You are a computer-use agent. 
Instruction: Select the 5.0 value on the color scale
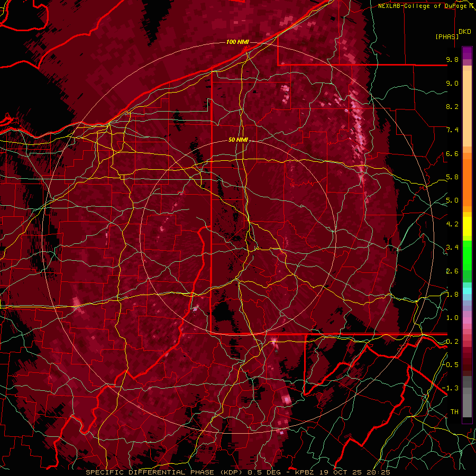click(x=452, y=200)
